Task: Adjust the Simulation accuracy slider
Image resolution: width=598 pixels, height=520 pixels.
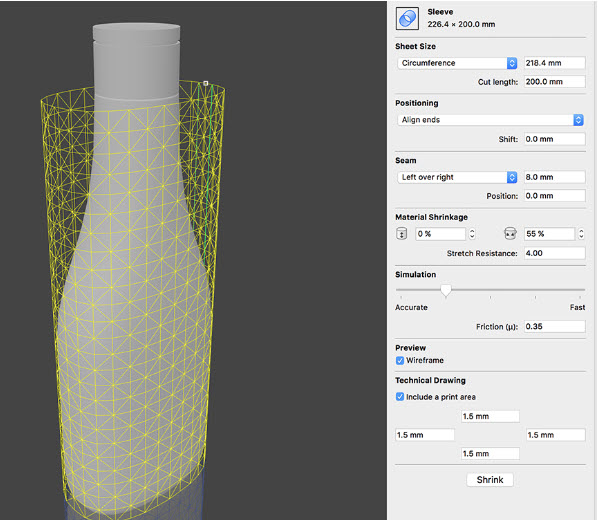Action: point(445,290)
